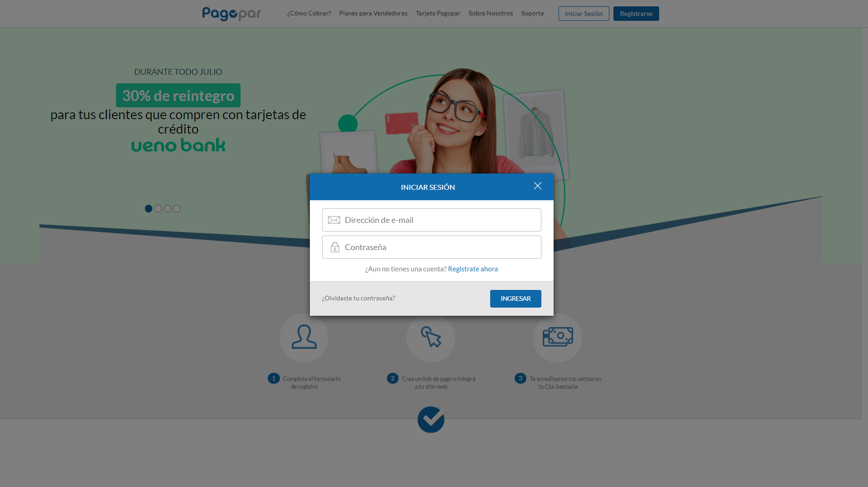Open the Soporte menu item

(x=532, y=13)
